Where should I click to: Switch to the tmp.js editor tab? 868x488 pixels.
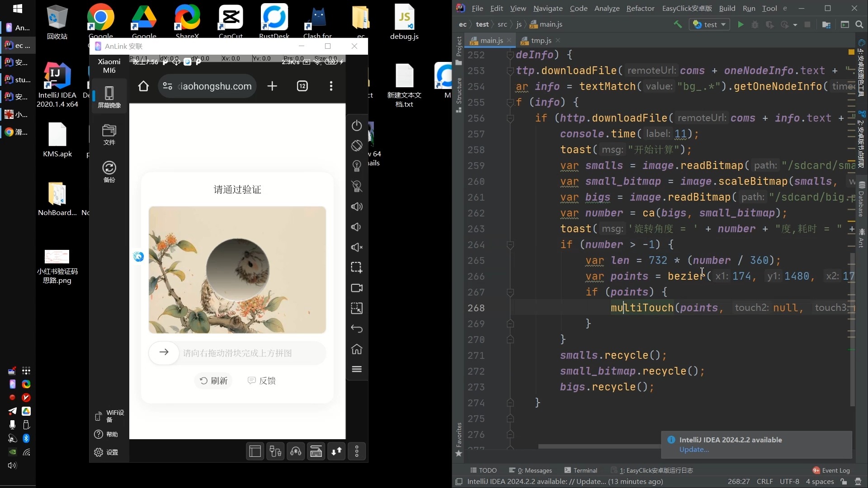tap(541, 40)
